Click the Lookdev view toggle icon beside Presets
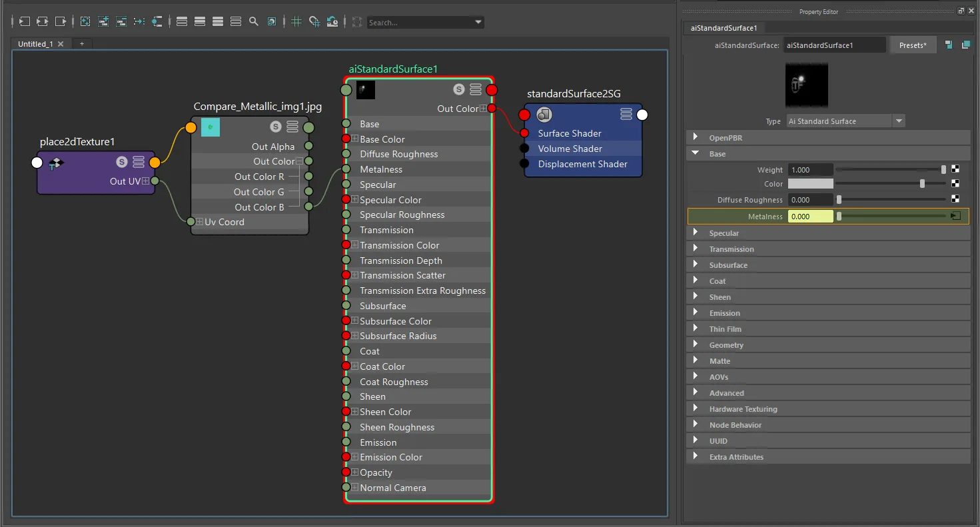Viewport: 980px width, 527px height. 948,45
